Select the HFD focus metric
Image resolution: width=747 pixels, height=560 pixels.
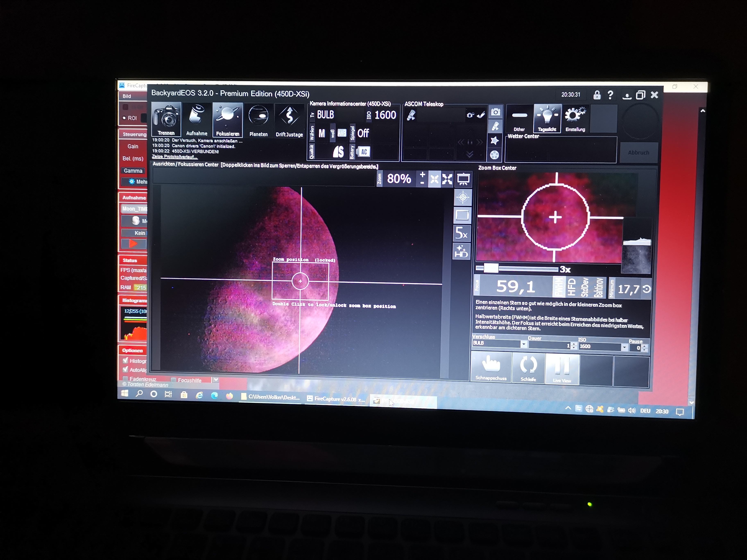571,287
